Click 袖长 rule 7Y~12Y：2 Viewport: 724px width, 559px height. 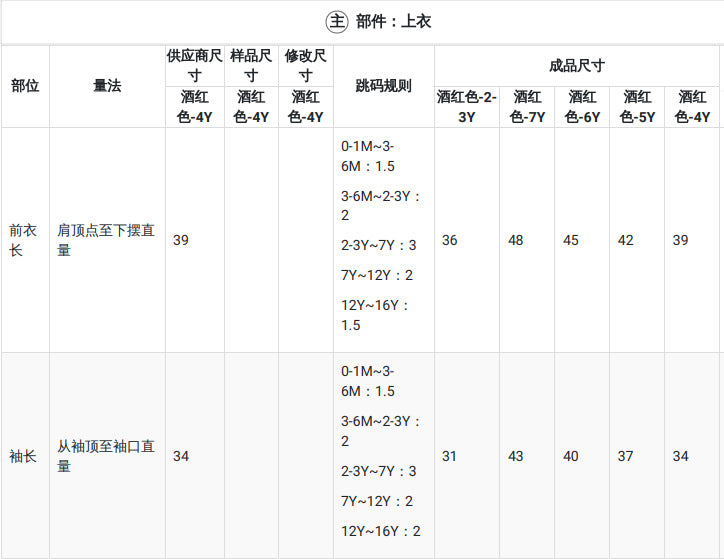pos(377,501)
